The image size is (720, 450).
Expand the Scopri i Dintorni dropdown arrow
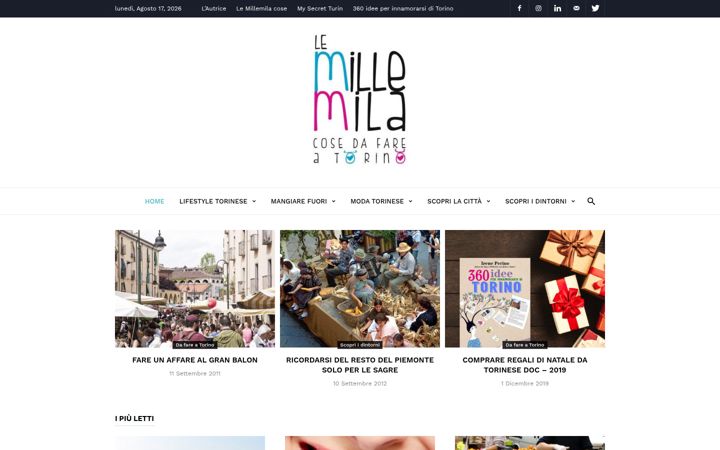573,201
